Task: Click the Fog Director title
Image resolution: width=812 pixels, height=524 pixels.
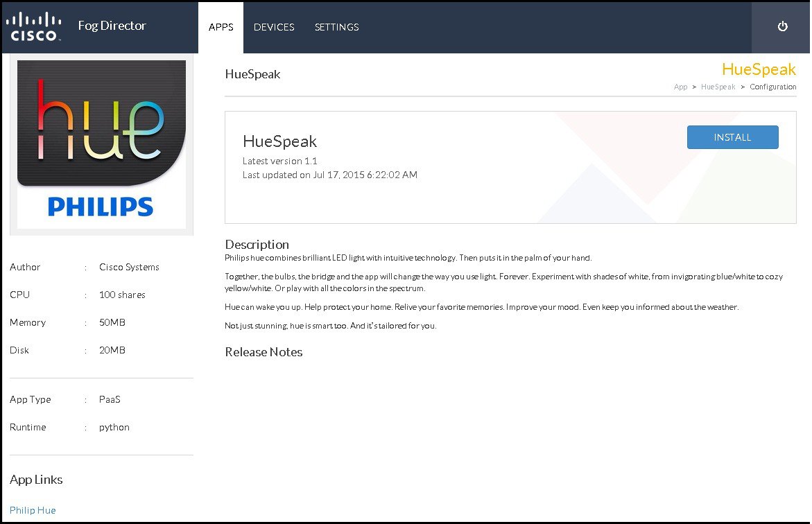Action: point(112,26)
